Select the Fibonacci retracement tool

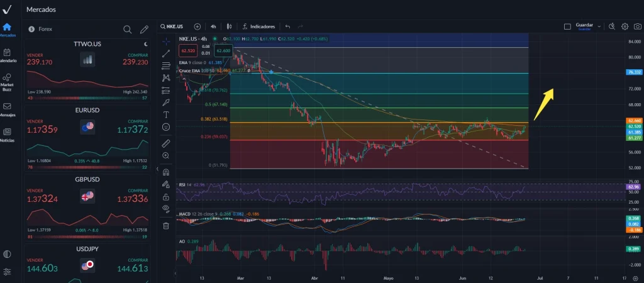pos(166,65)
